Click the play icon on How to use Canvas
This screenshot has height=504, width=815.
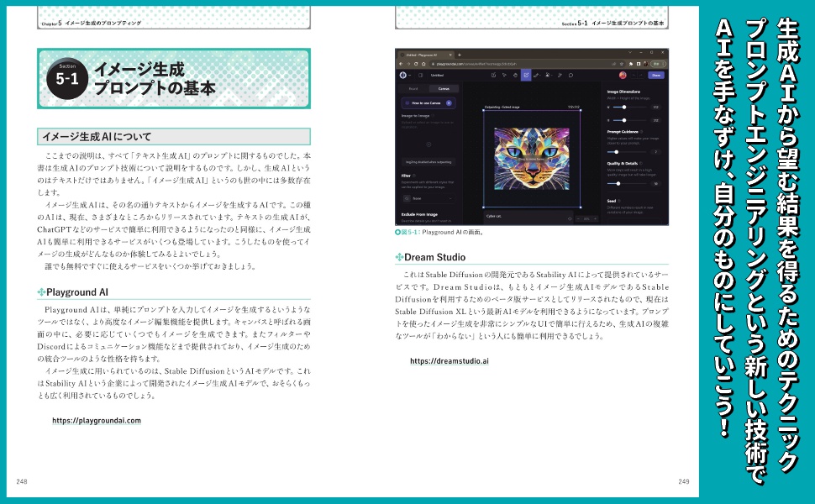(449, 102)
